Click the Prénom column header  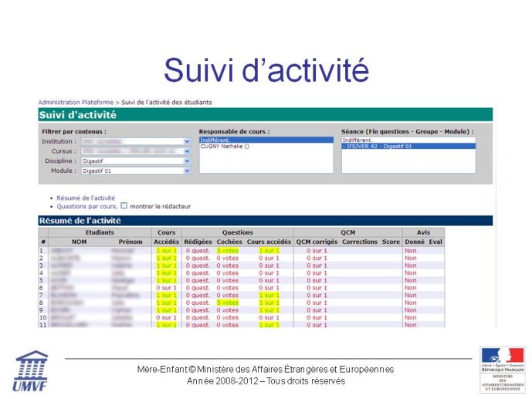tap(130, 242)
